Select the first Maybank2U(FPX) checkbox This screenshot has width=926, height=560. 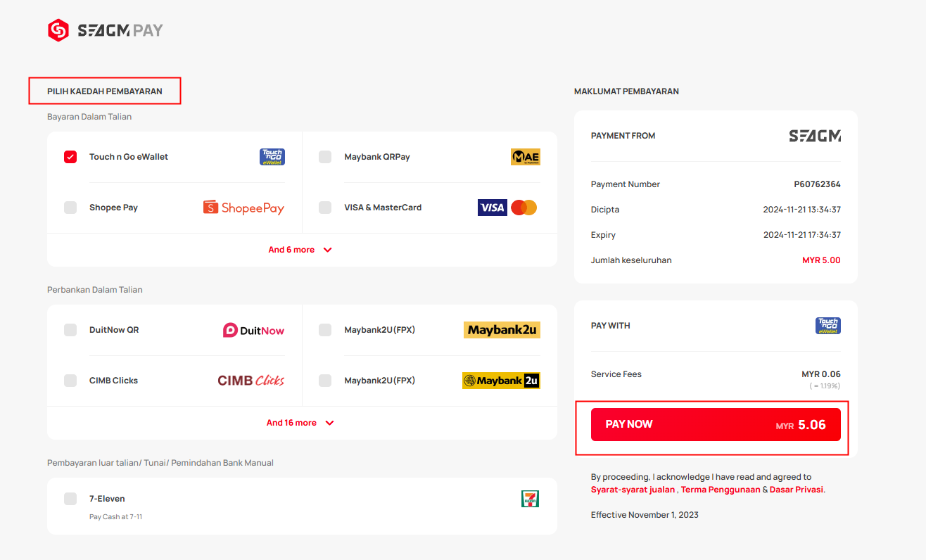point(325,330)
